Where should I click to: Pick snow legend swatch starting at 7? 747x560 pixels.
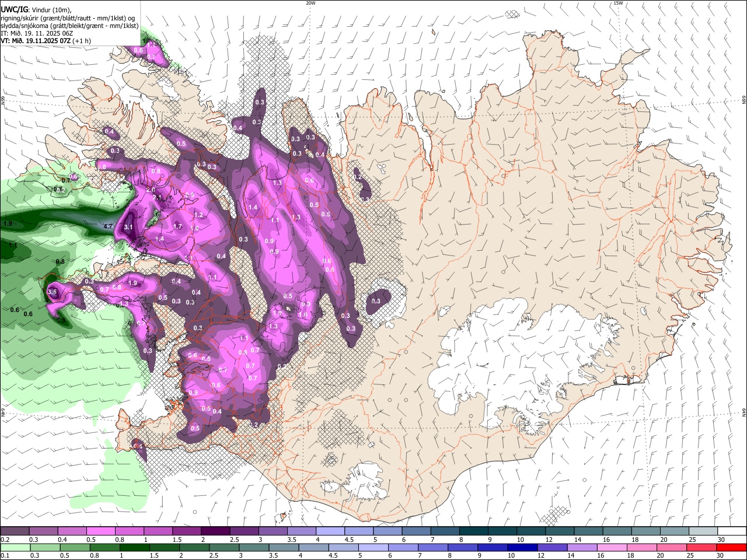click(445, 531)
